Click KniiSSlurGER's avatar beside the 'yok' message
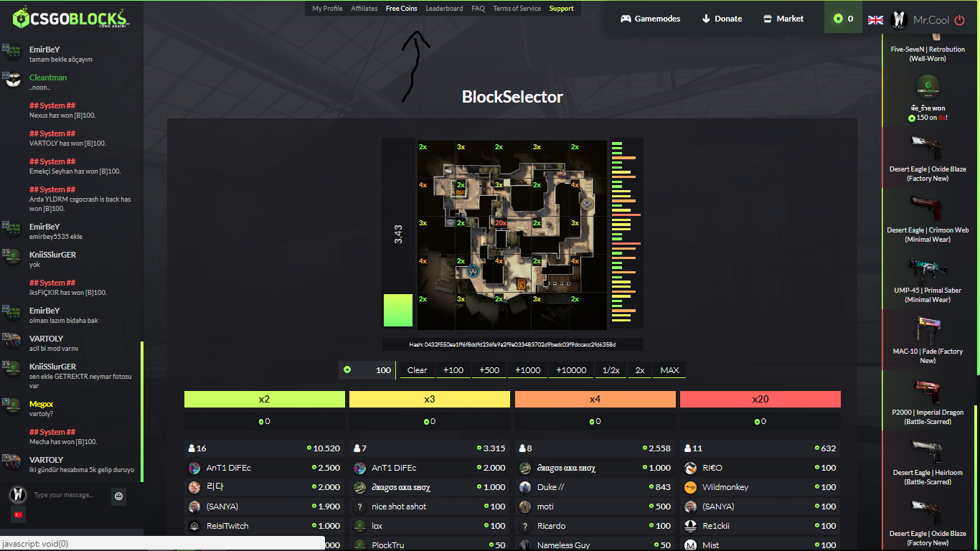Viewport: 980px width, 551px height. tap(13, 258)
